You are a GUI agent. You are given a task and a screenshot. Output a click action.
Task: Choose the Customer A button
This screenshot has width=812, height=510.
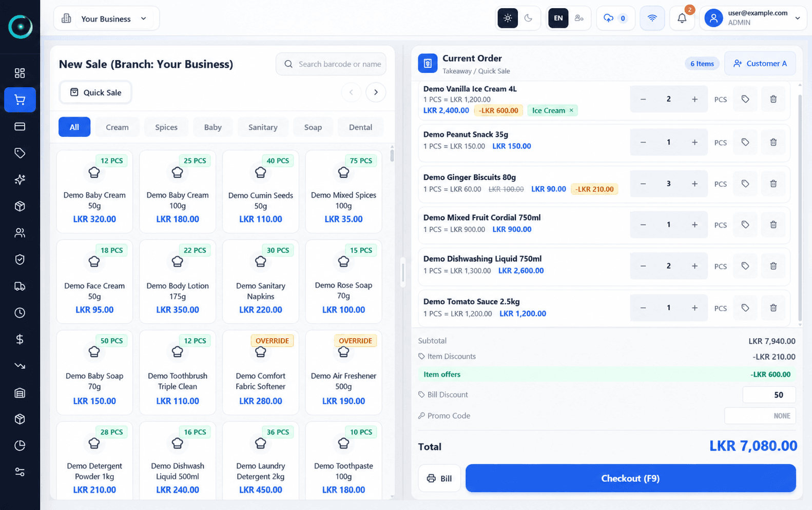click(760, 64)
